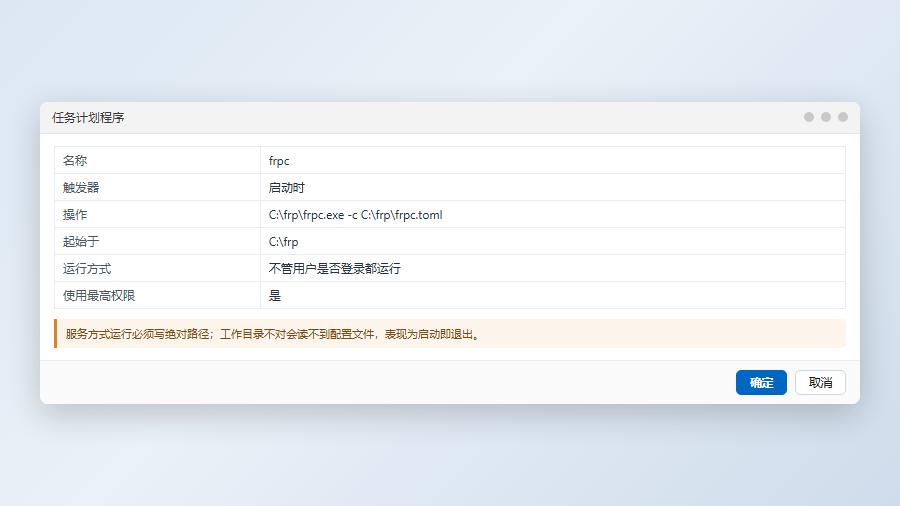Select the 使用最高权限 label cell
The width and height of the screenshot is (900, 506).
(x=157, y=295)
